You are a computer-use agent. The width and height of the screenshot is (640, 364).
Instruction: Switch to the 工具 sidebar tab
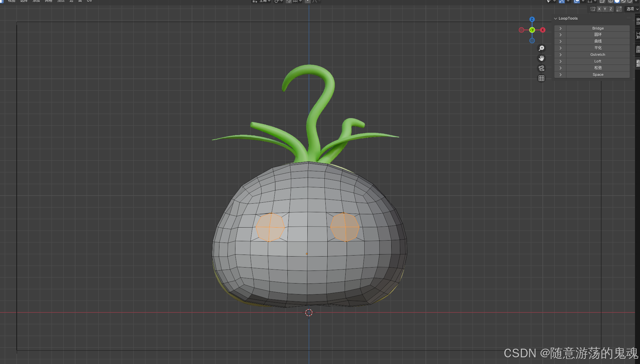pos(637,35)
